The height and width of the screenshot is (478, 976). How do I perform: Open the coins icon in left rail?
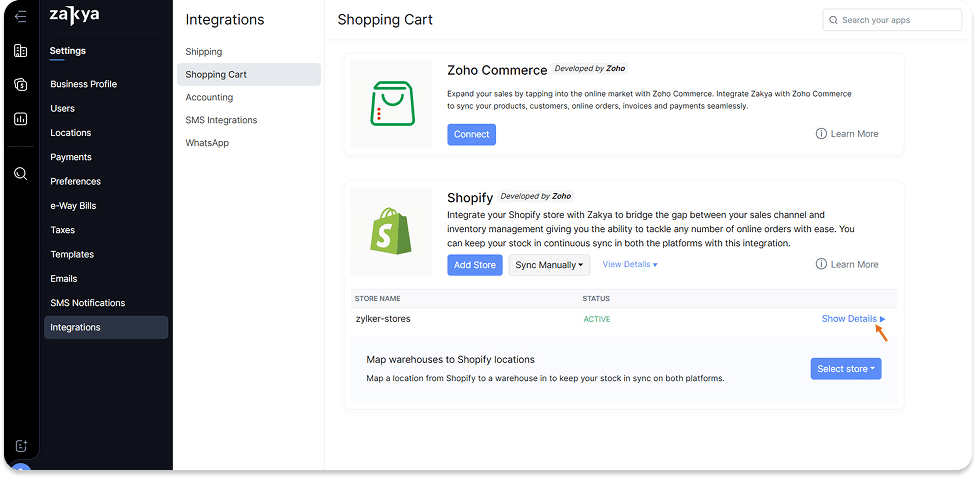(20, 85)
